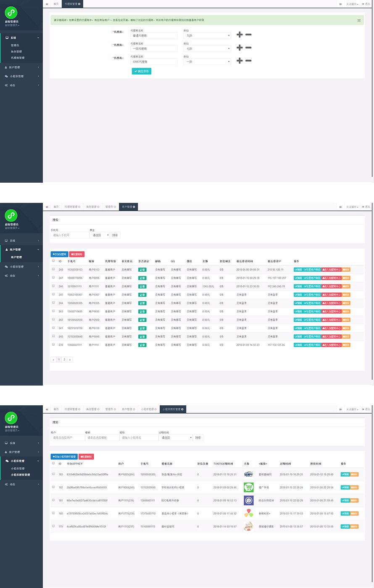Click the 确定保存 save button
Viewport: 374px width, 588px height.
(141, 71)
